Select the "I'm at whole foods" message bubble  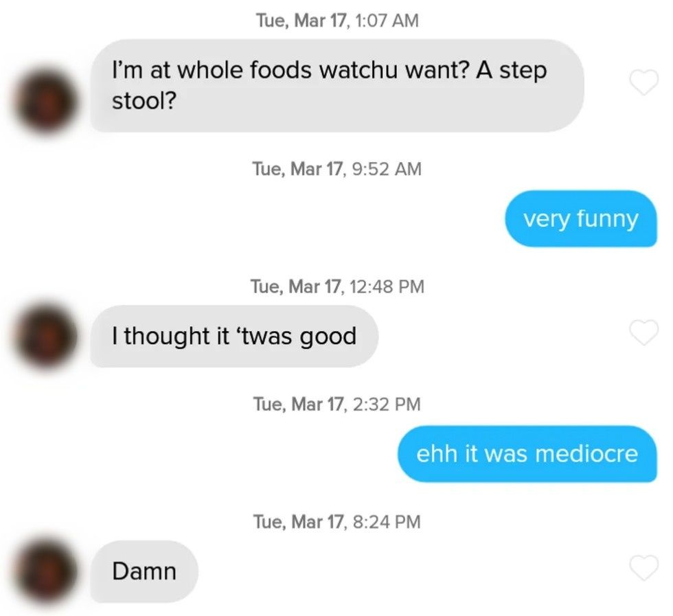click(337, 85)
